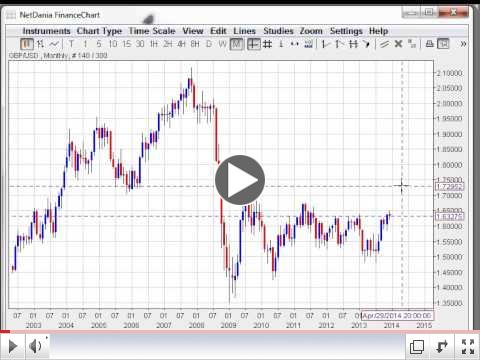
Task: Open the Chart Type menu
Action: tap(99, 31)
